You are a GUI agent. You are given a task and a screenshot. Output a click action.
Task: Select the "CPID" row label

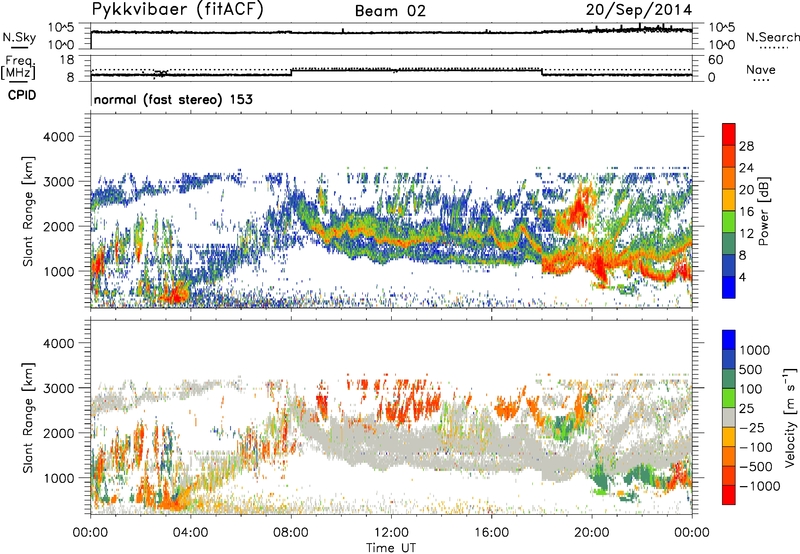tap(22, 95)
